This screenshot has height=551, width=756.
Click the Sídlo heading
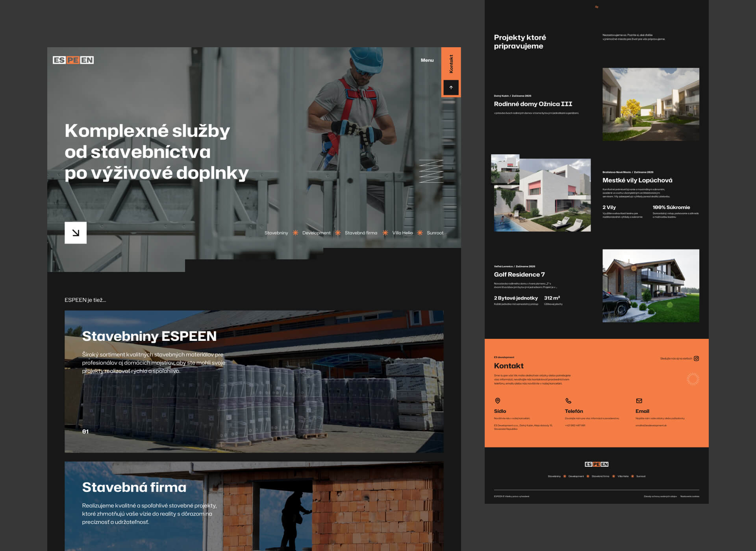coord(500,411)
